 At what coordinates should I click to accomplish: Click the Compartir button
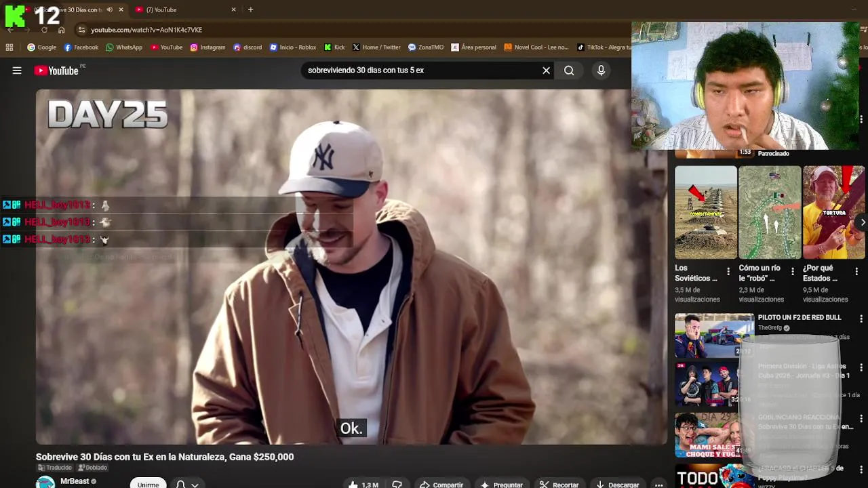click(x=441, y=485)
